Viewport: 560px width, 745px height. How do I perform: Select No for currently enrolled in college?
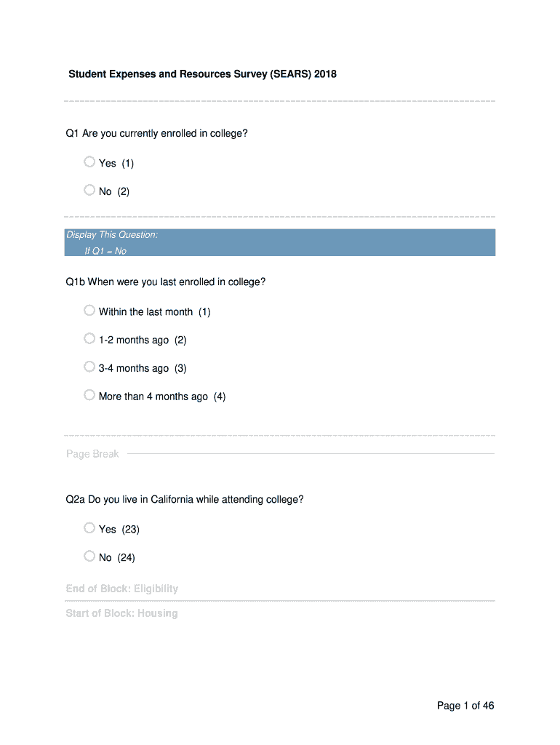[89, 191]
